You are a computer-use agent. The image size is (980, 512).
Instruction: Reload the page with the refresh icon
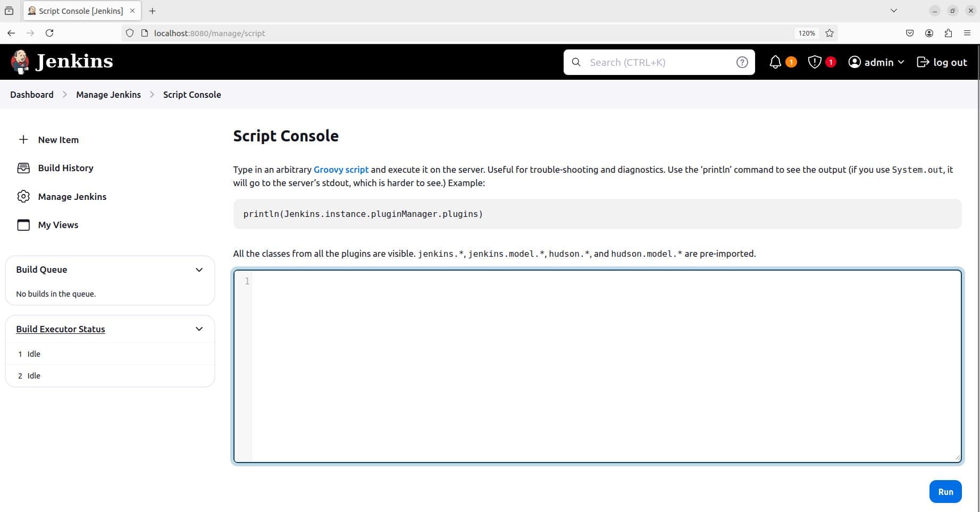tap(49, 33)
